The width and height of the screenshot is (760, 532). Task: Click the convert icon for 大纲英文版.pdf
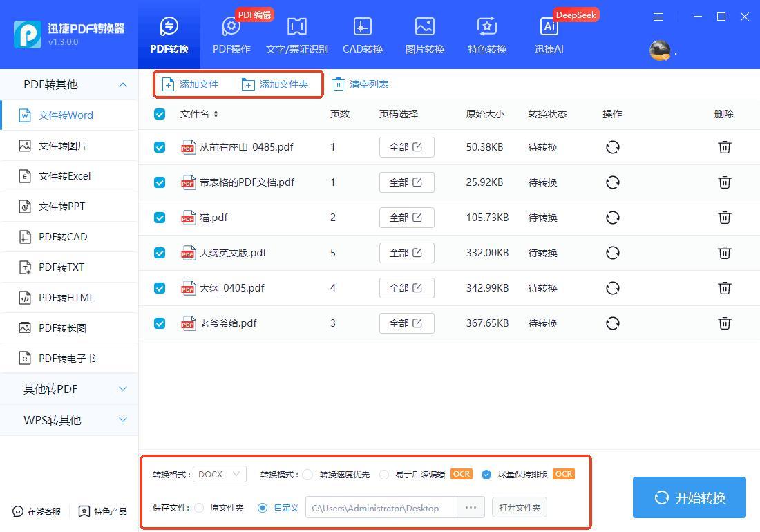click(x=612, y=253)
